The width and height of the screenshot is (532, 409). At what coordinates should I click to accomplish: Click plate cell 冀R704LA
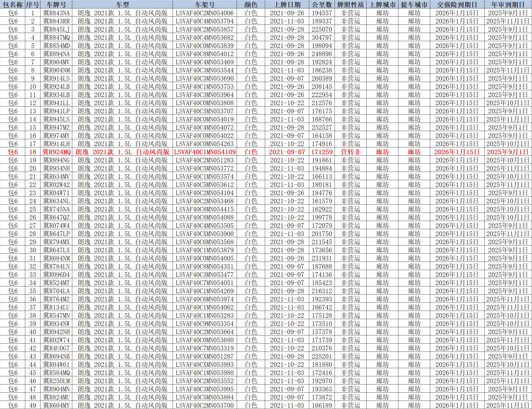tap(56, 291)
